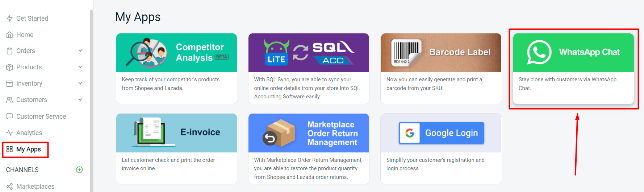This screenshot has height=192, width=644.
Task: Click the Products box icon
Action: tap(9, 67)
